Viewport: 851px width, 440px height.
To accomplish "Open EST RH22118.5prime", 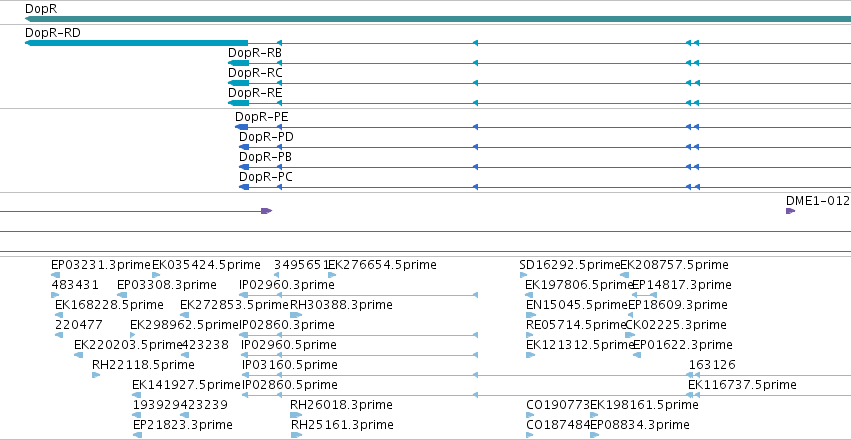I will pos(143,365).
